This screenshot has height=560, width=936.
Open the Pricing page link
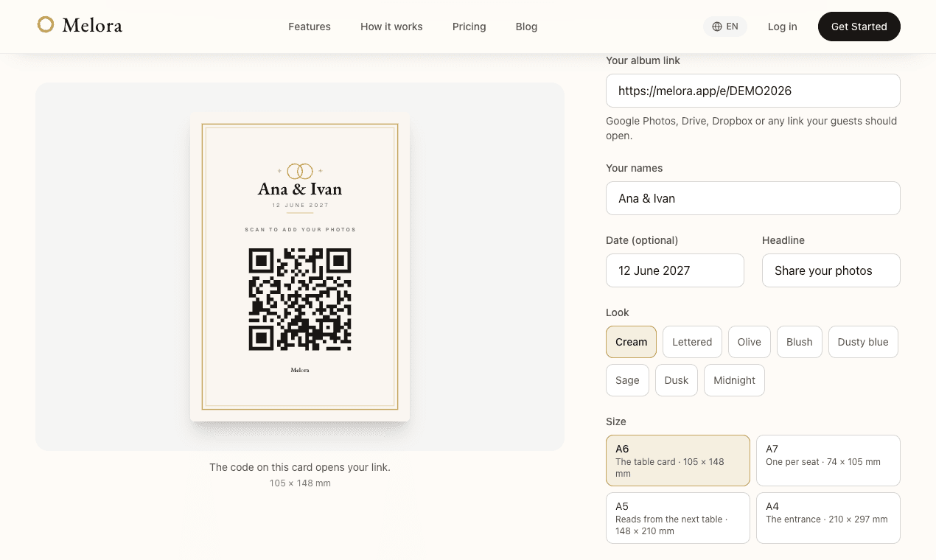point(469,27)
